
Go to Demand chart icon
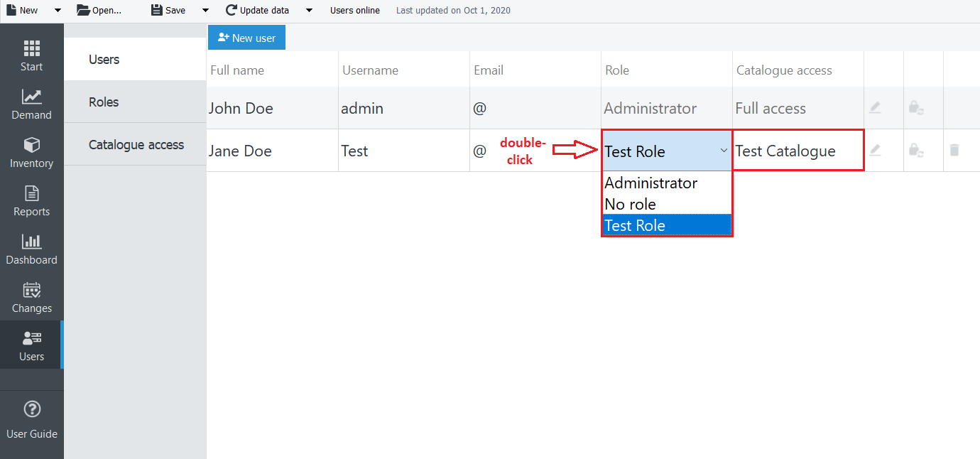31,104
